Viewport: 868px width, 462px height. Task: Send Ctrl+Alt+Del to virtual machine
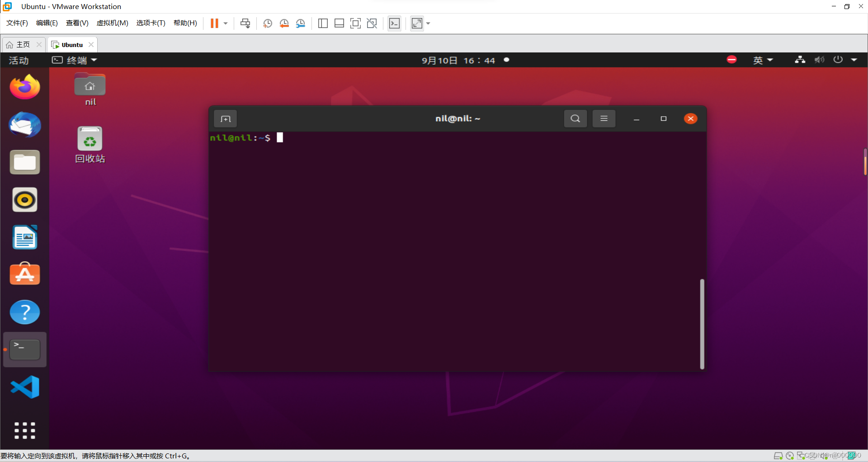coord(245,24)
